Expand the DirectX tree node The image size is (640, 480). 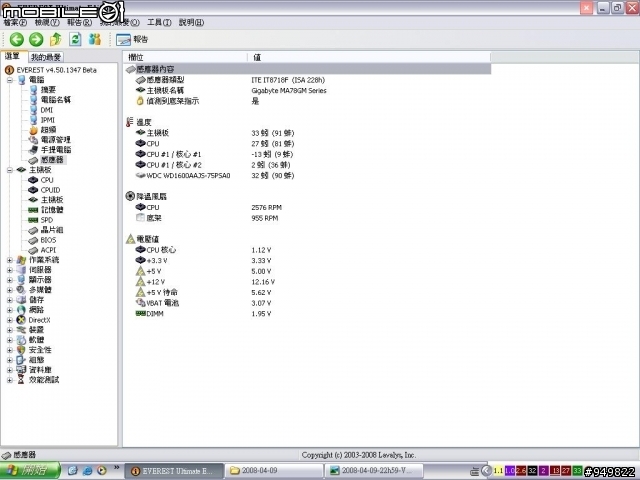click(10, 320)
